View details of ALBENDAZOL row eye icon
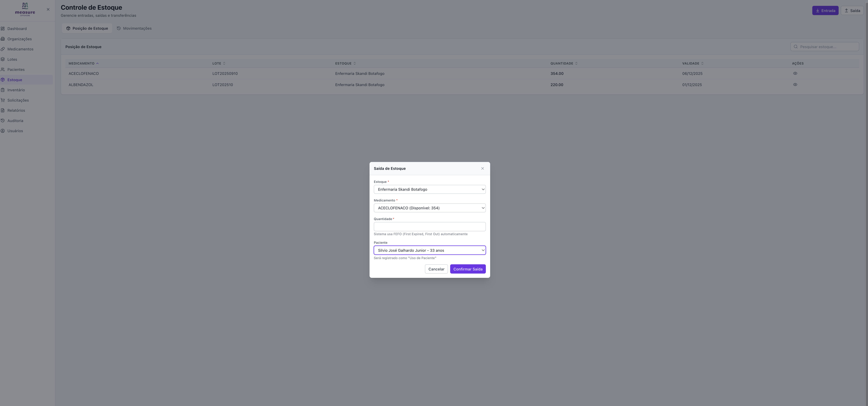Image resolution: width=868 pixels, height=406 pixels. pyautogui.click(x=795, y=85)
